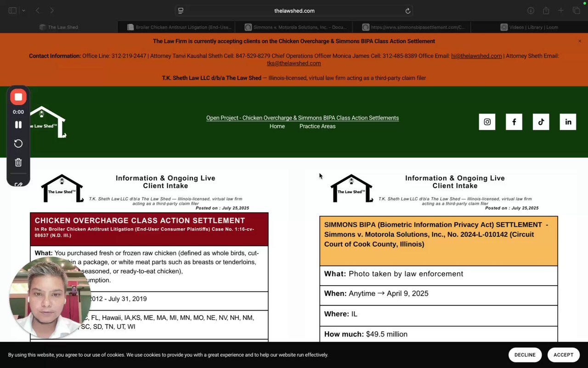Image resolution: width=588 pixels, height=368 pixels.
Task: Close the orange announcement banner
Action: [580, 41]
